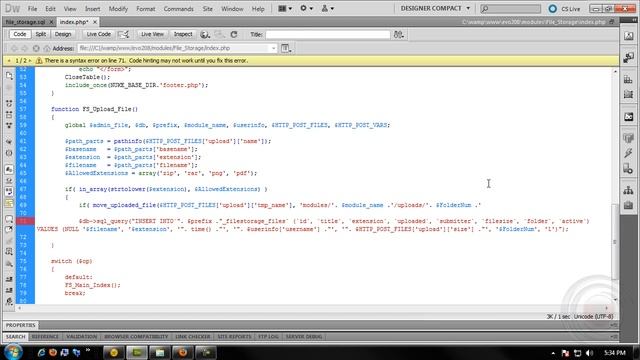Click the Select Parent Tag icon

tap(9, 141)
